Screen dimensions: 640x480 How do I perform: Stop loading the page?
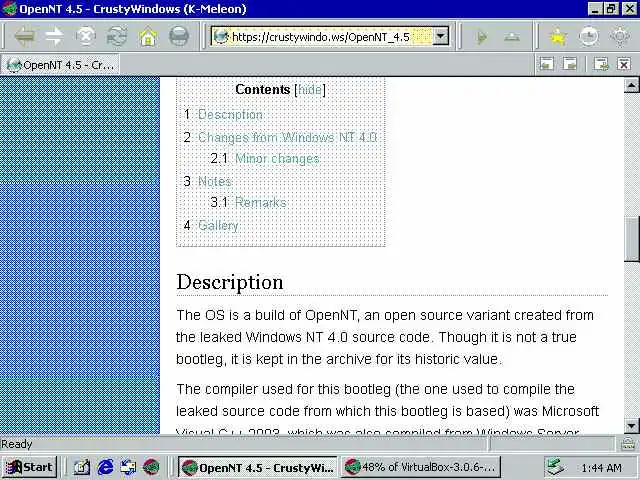[x=86, y=37]
